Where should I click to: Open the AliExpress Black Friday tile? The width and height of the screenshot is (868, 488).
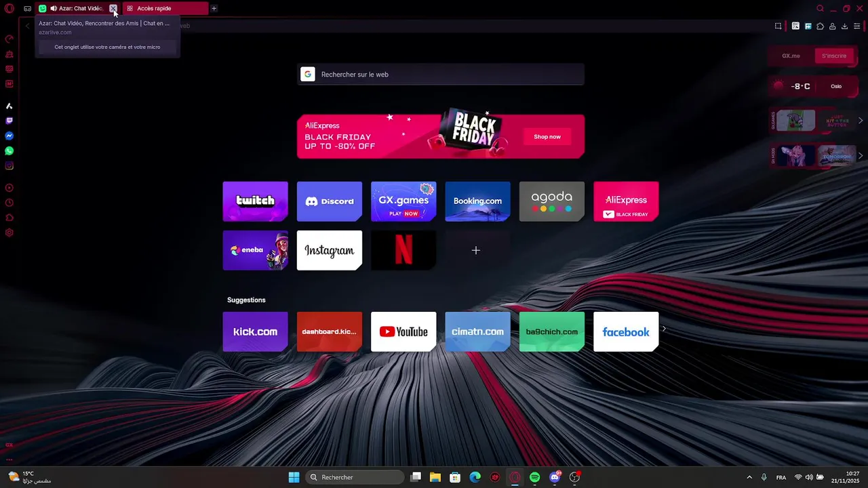626,201
